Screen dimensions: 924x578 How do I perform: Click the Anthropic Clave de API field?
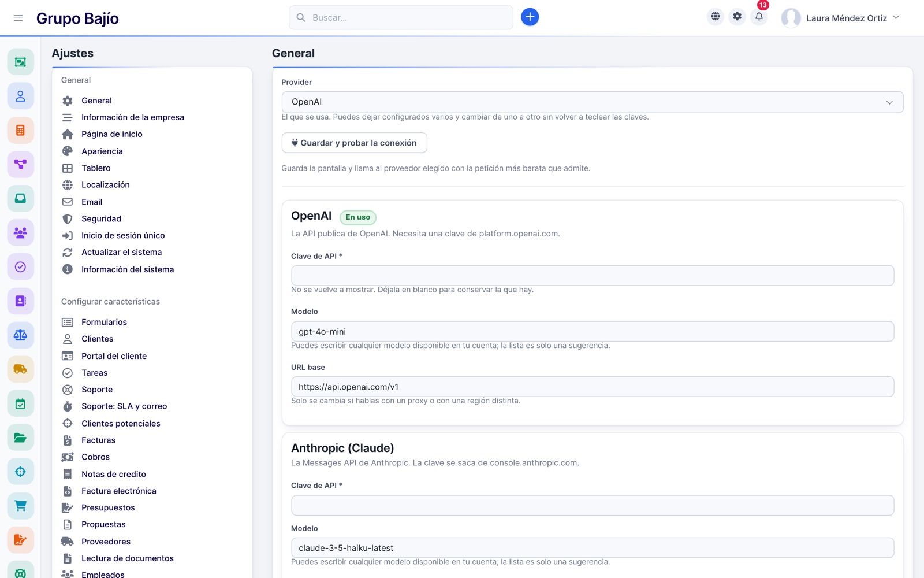pyautogui.click(x=593, y=505)
